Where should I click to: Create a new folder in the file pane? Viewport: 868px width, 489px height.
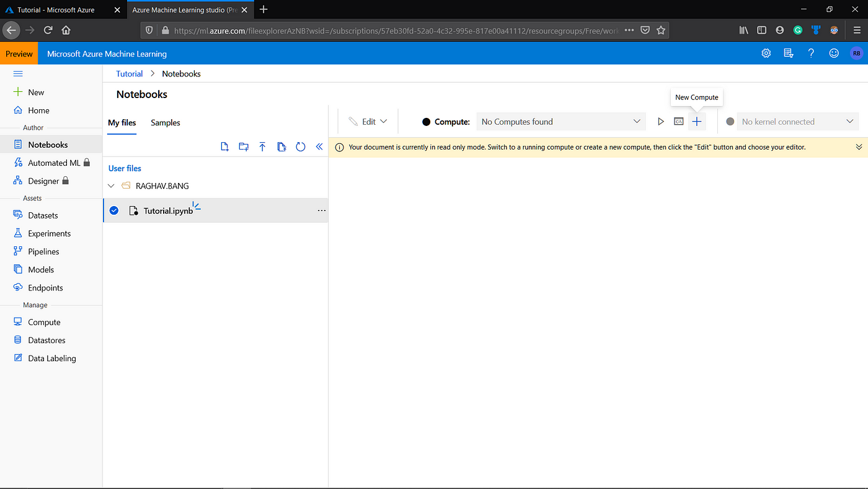click(244, 146)
